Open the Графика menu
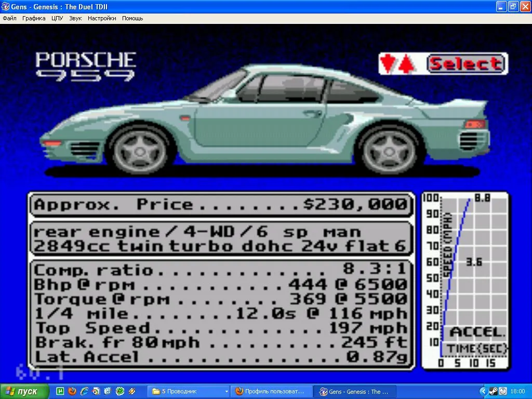Image resolution: width=532 pixels, height=399 pixels. tap(34, 18)
